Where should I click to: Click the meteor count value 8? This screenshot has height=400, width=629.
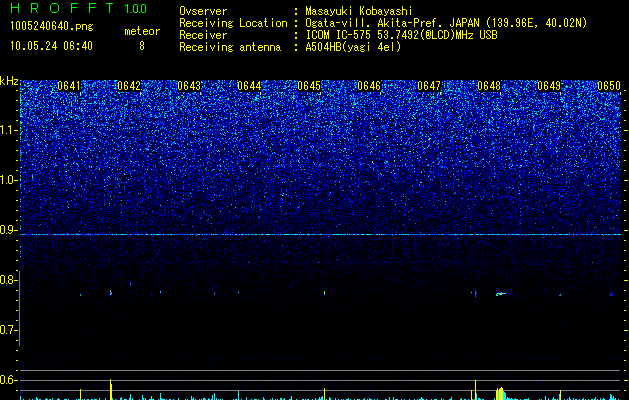pyautogui.click(x=142, y=46)
